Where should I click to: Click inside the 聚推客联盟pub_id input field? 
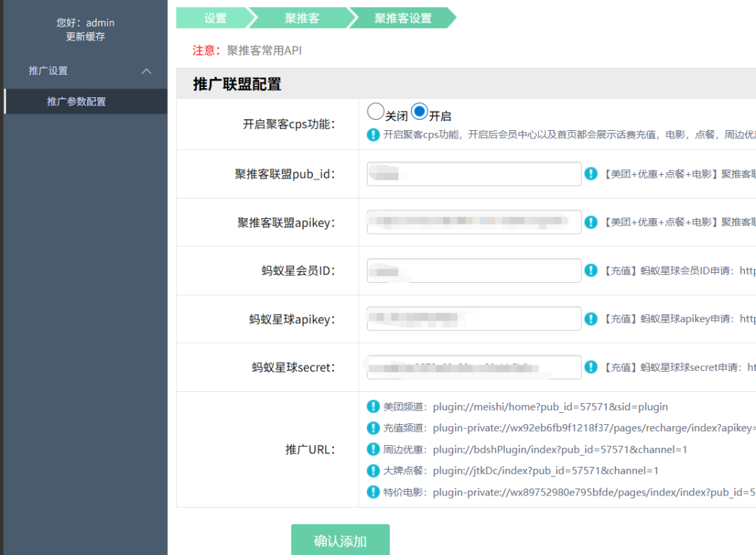pyautogui.click(x=473, y=174)
